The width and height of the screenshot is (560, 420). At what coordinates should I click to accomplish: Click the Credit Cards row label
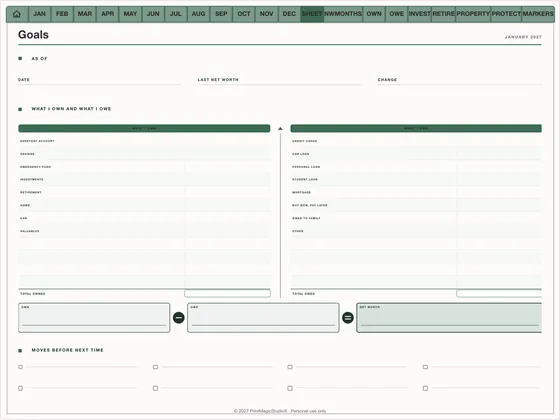(x=305, y=141)
